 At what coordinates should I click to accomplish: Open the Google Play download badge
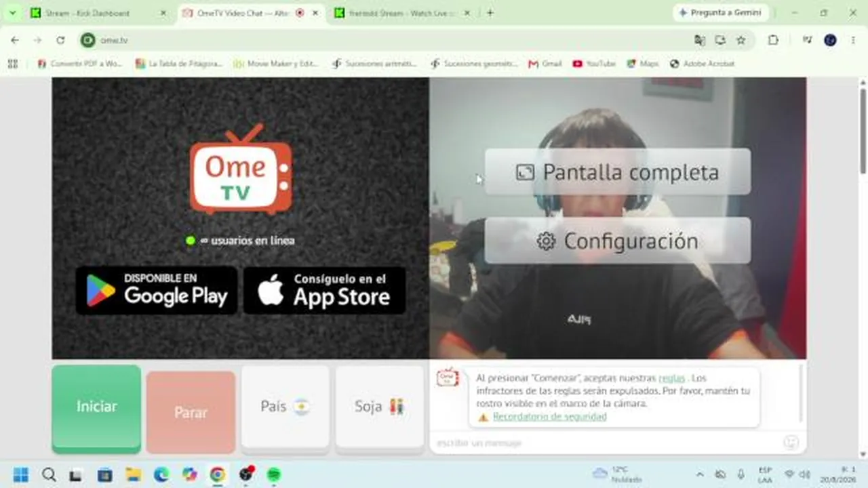pyautogui.click(x=157, y=290)
